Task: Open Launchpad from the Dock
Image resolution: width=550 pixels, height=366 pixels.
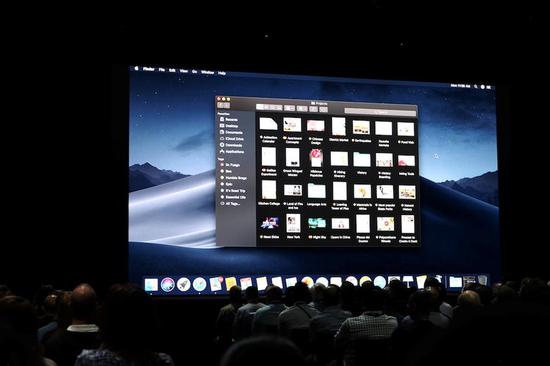Action: click(184, 284)
